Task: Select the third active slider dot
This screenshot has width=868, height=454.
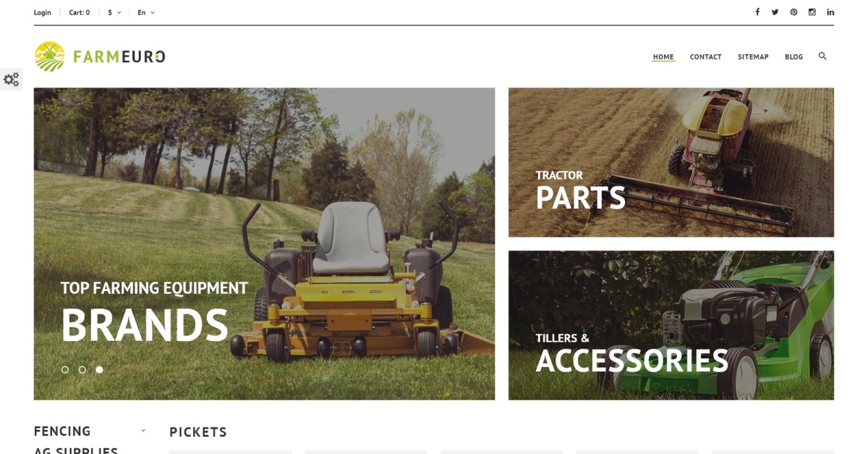Action: 99,369
